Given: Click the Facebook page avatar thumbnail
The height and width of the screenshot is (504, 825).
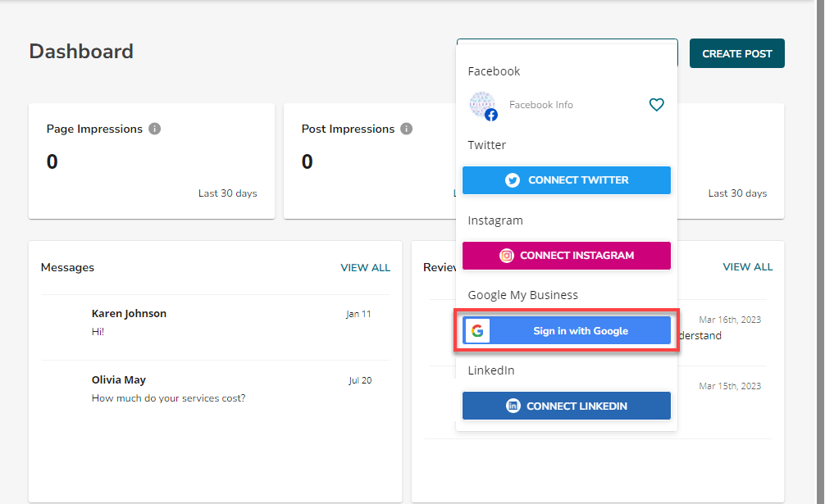Looking at the screenshot, I should [482, 105].
